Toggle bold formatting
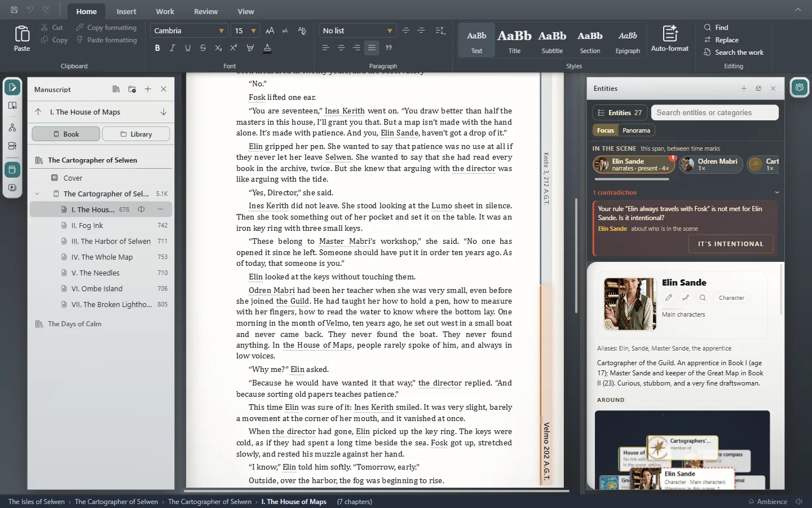The image size is (812, 508). click(157, 48)
